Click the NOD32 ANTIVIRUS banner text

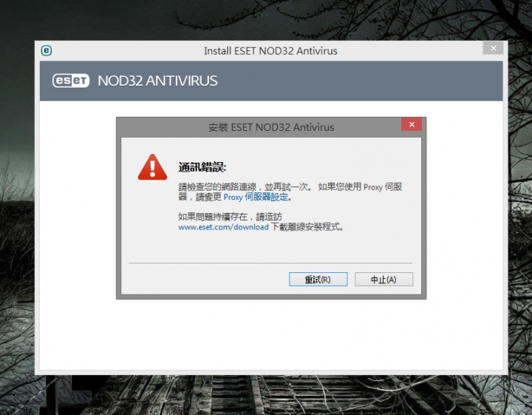[x=157, y=81]
